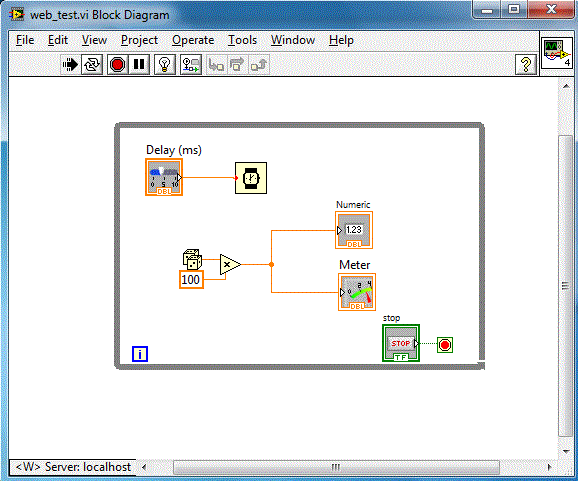
Task: Open the Tools menu
Action: coord(242,40)
